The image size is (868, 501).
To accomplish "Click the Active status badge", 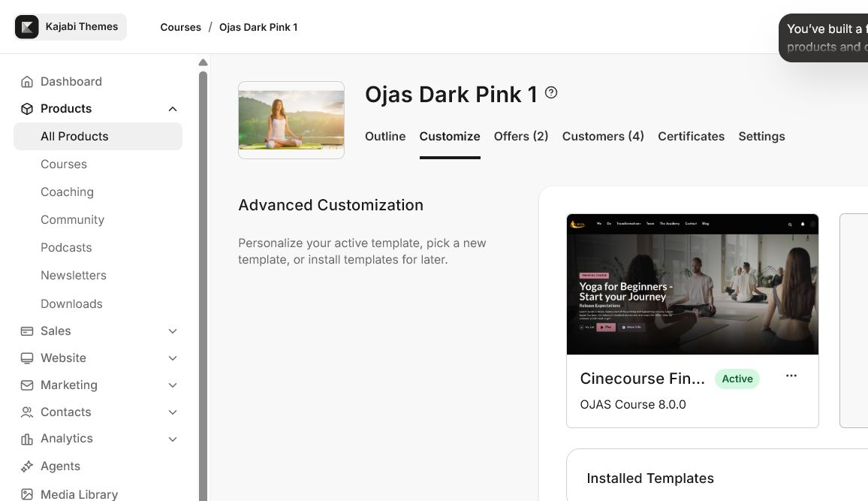I will (x=737, y=379).
